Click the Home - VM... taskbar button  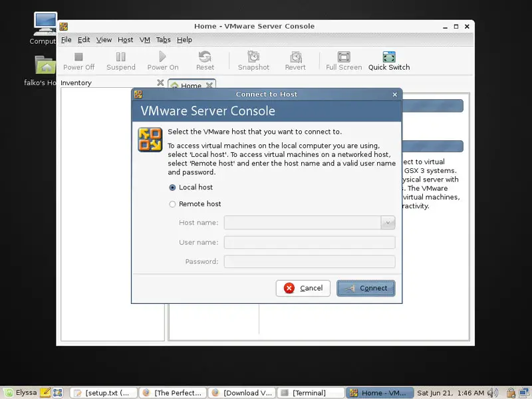click(x=380, y=393)
